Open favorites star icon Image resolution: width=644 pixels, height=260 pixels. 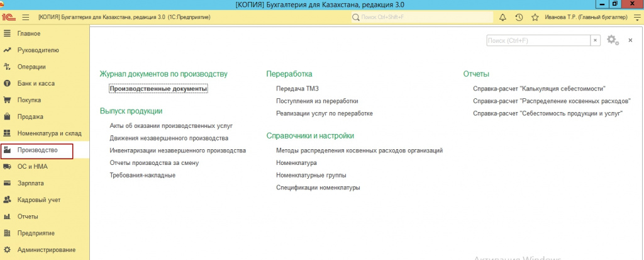tap(535, 17)
